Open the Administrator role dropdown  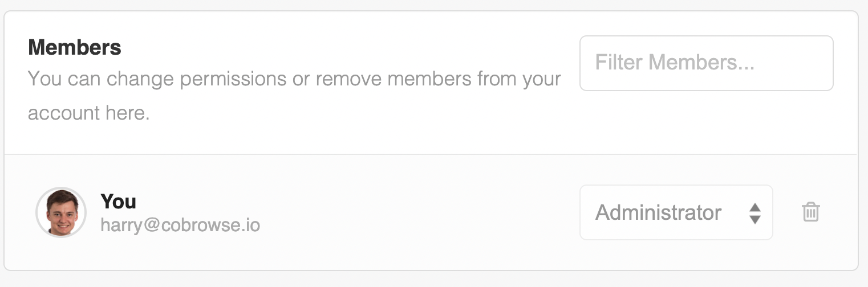676,212
